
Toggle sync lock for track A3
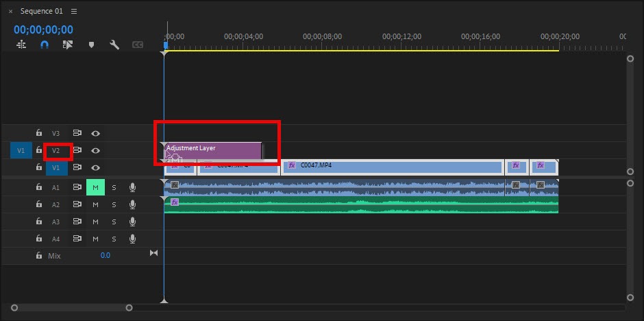click(77, 222)
